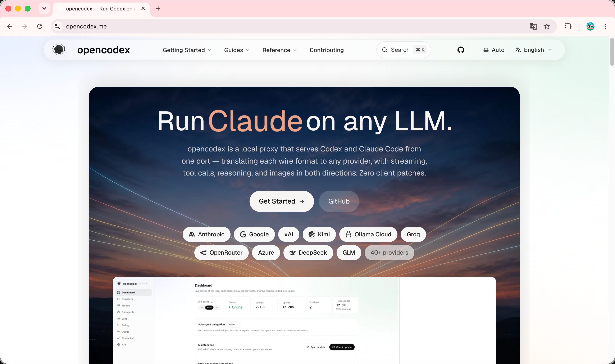
Task: Click the Google provider chip
Action: 254,235
